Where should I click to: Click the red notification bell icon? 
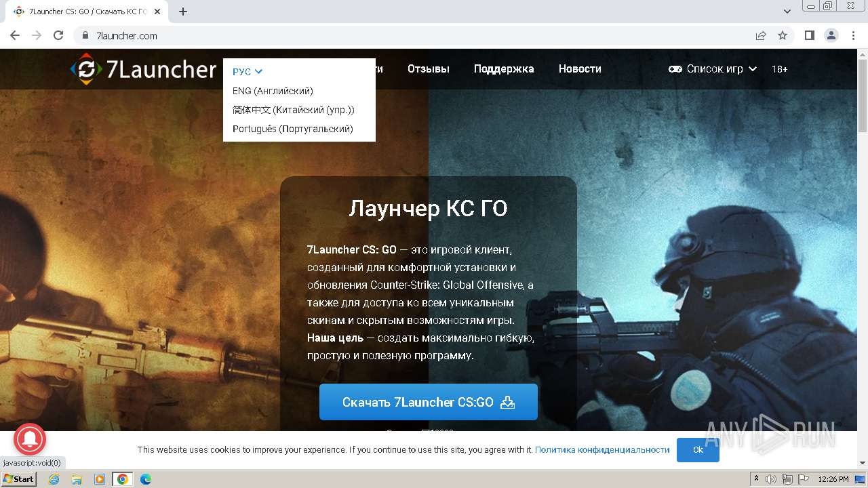[29, 440]
